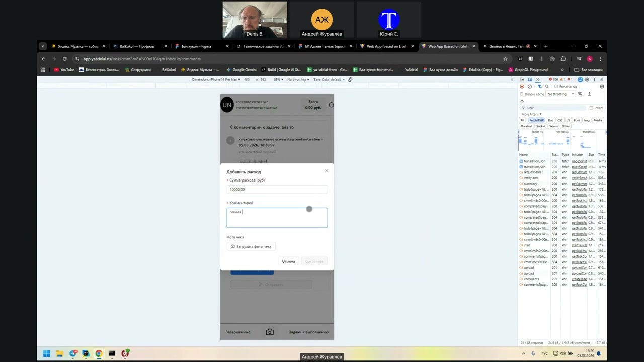Close the Добавить расход dialog

(x=327, y=171)
